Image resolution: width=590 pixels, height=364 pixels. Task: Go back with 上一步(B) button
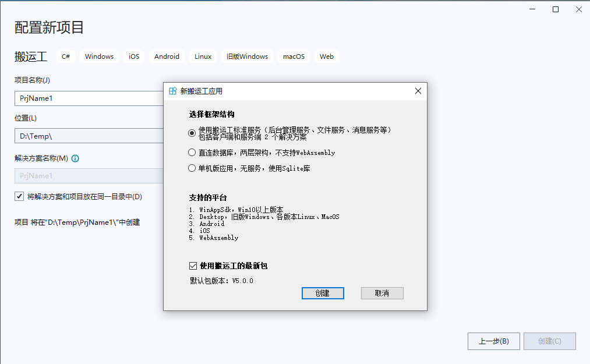493,341
